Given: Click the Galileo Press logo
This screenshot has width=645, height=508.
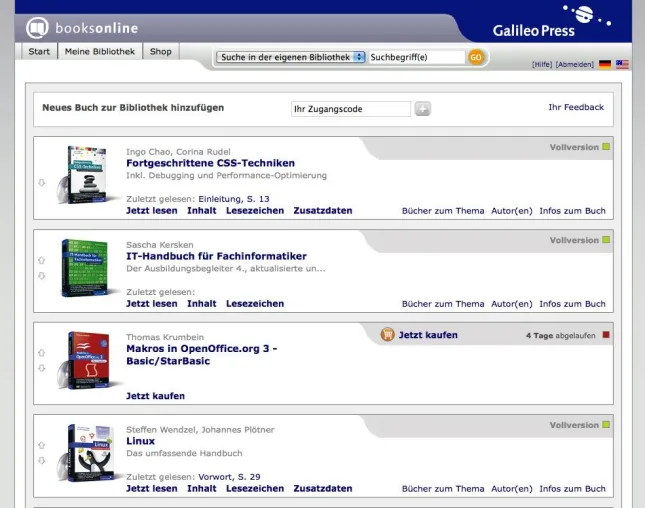Looking at the screenshot, I should click(x=552, y=21).
